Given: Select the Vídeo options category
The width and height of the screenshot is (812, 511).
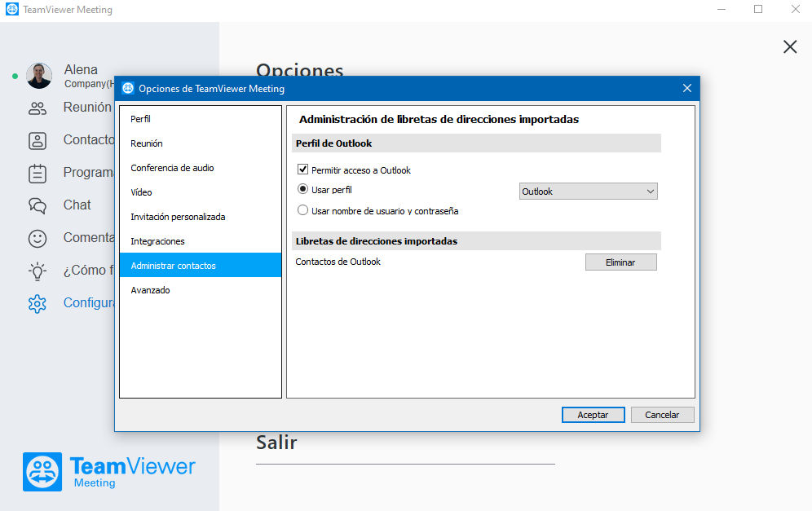Looking at the screenshot, I should pyautogui.click(x=201, y=192).
